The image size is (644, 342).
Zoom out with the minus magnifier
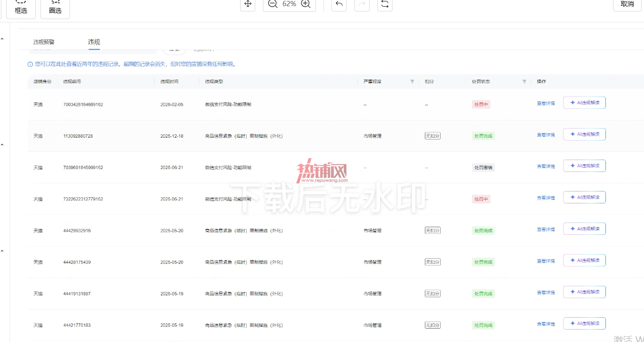(272, 4)
